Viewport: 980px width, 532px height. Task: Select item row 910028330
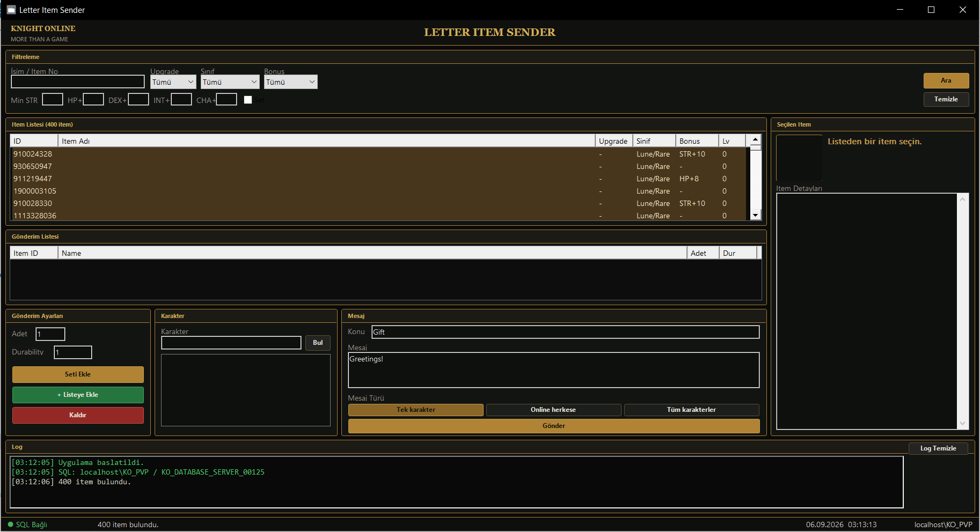[378, 203]
